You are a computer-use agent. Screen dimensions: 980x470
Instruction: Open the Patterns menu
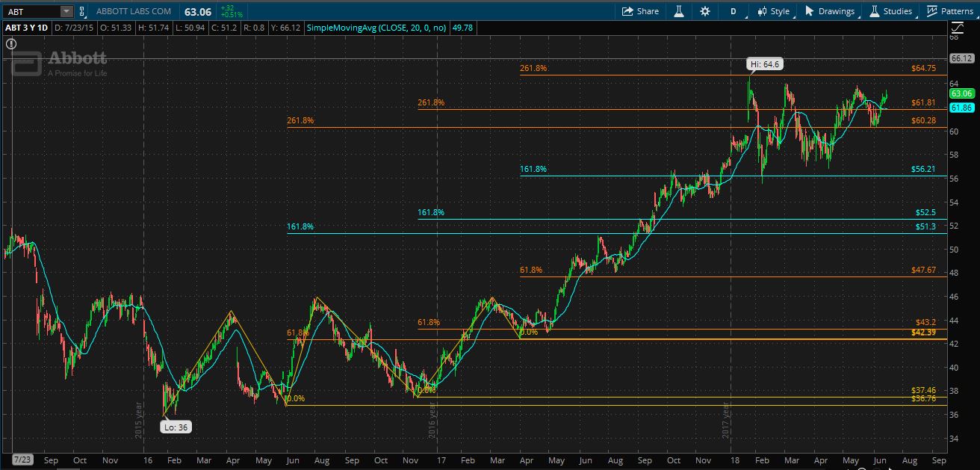[x=950, y=11]
